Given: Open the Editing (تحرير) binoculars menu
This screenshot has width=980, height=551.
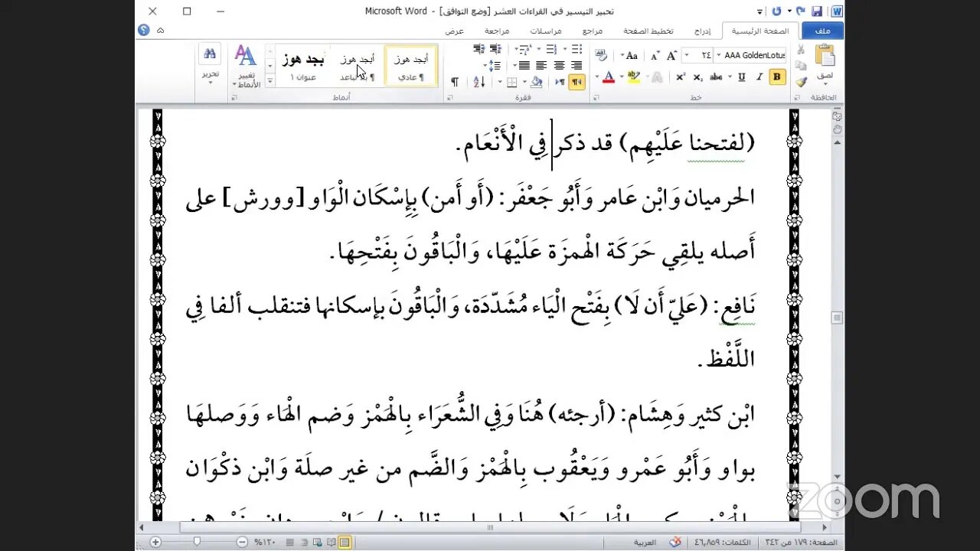Looking at the screenshot, I should 211,63.
